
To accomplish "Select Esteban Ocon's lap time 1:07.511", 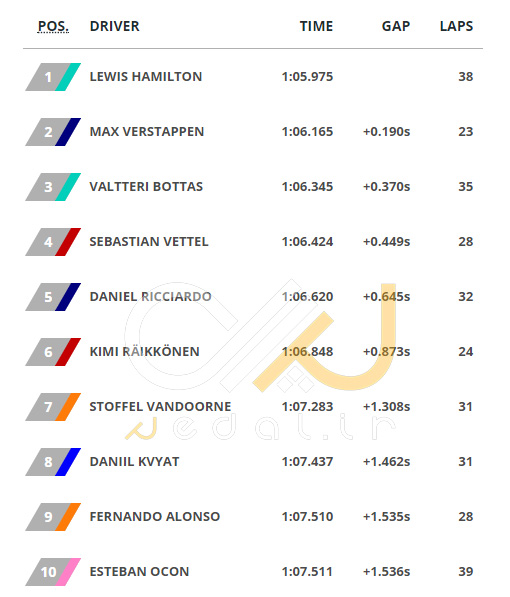I will coord(307,571).
